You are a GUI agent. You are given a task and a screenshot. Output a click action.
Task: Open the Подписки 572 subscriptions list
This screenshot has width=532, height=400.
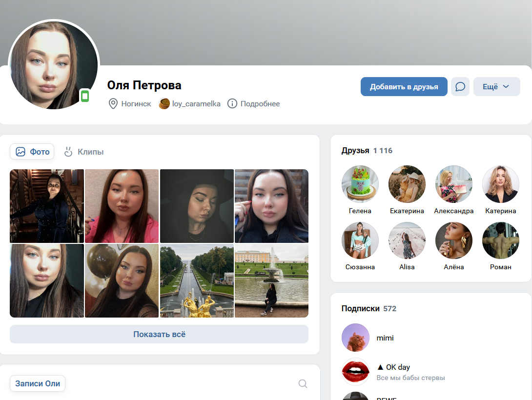(369, 308)
